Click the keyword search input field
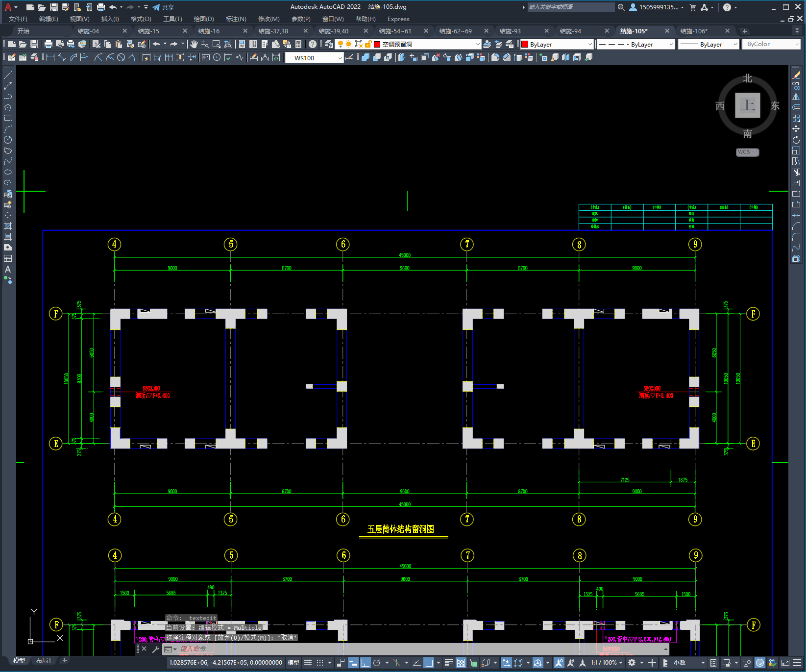 [570, 7]
